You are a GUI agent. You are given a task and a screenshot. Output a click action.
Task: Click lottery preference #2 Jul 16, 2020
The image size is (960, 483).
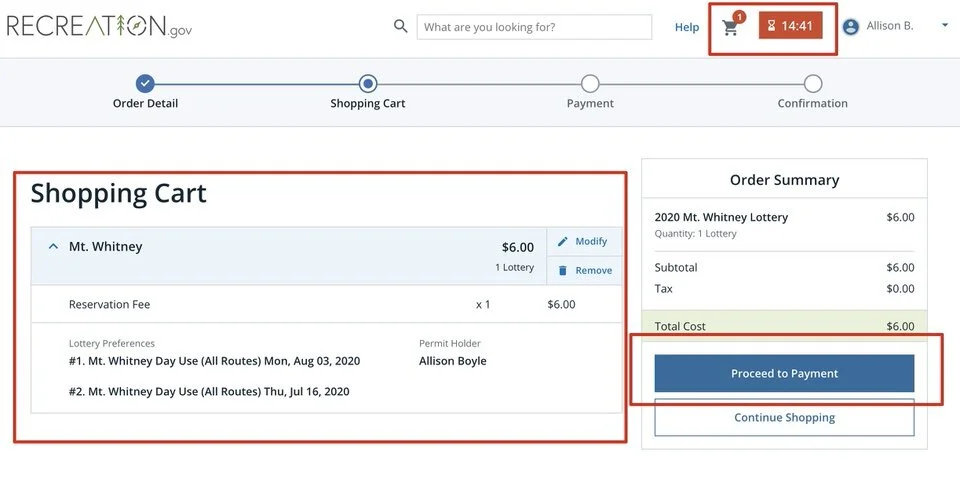[x=209, y=392]
